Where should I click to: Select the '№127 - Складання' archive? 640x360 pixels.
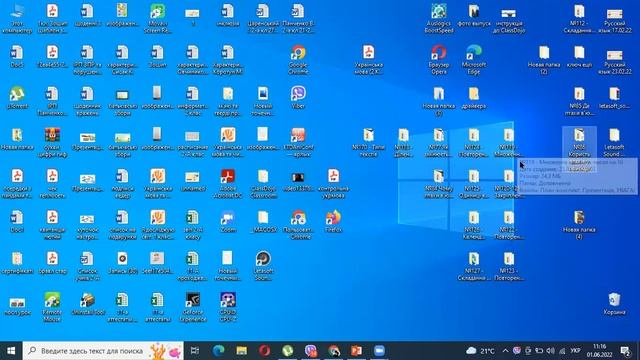(474, 267)
